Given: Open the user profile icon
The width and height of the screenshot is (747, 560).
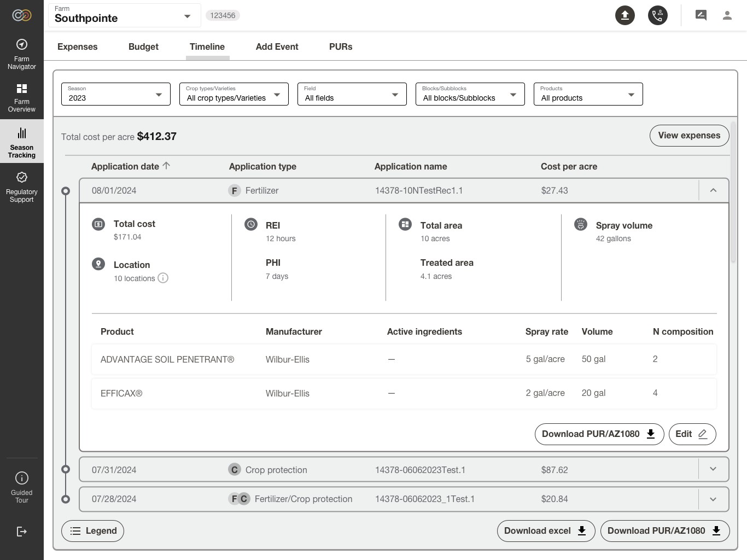Looking at the screenshot, I should pos(727,15).
